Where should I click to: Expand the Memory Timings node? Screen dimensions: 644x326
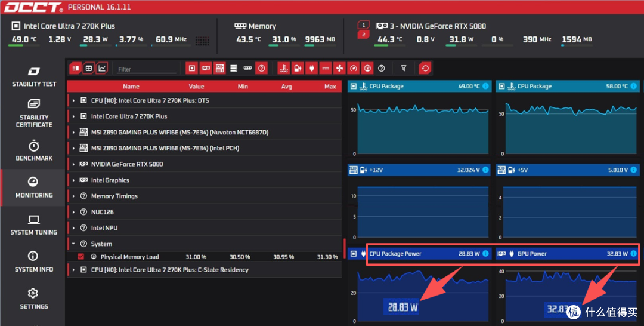point(73,196)
